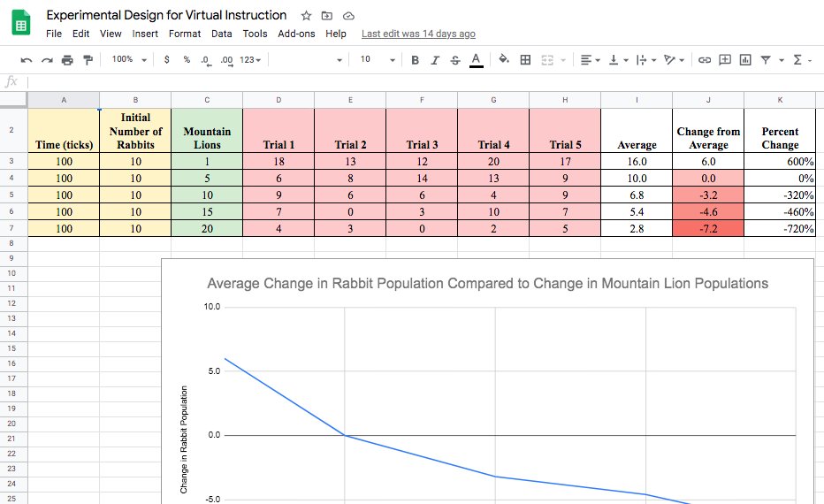Toggle strikethrough formatting
This screenshot has height=504, width=824.
455,60
